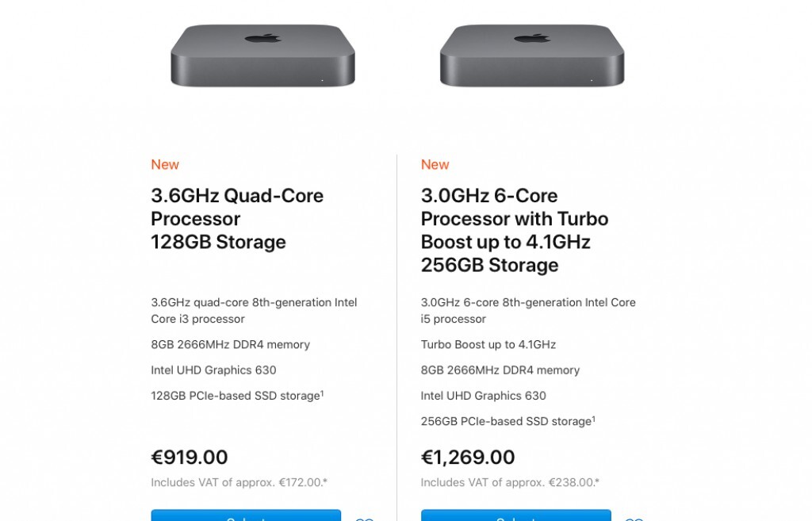Open footnote 1 after 256GB PCIe-based SSD storage
Viewport: 812px width, 521px height.
pos(593,419)
